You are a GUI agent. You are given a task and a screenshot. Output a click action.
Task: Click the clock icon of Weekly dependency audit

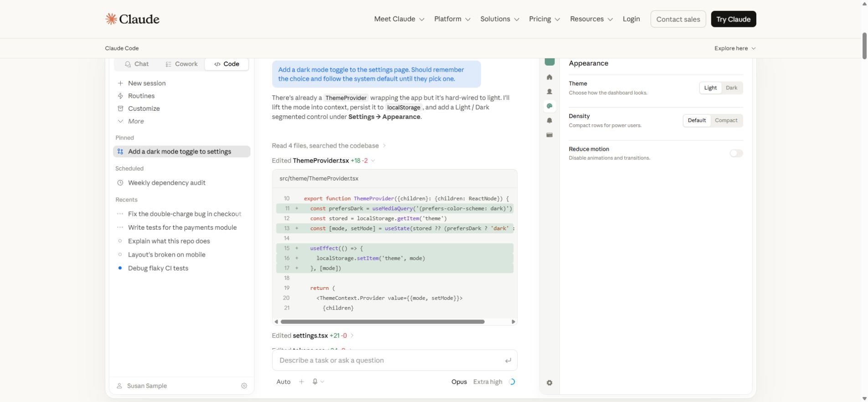120,183
